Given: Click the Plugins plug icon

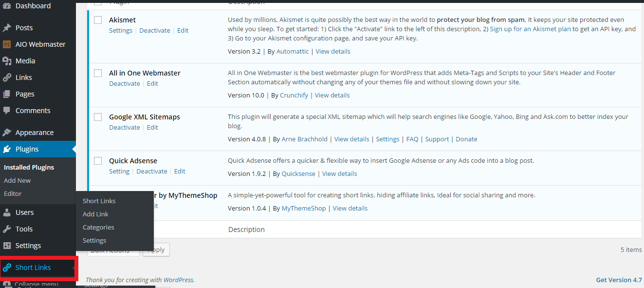Looking at the screenshot, I should 7,149.
